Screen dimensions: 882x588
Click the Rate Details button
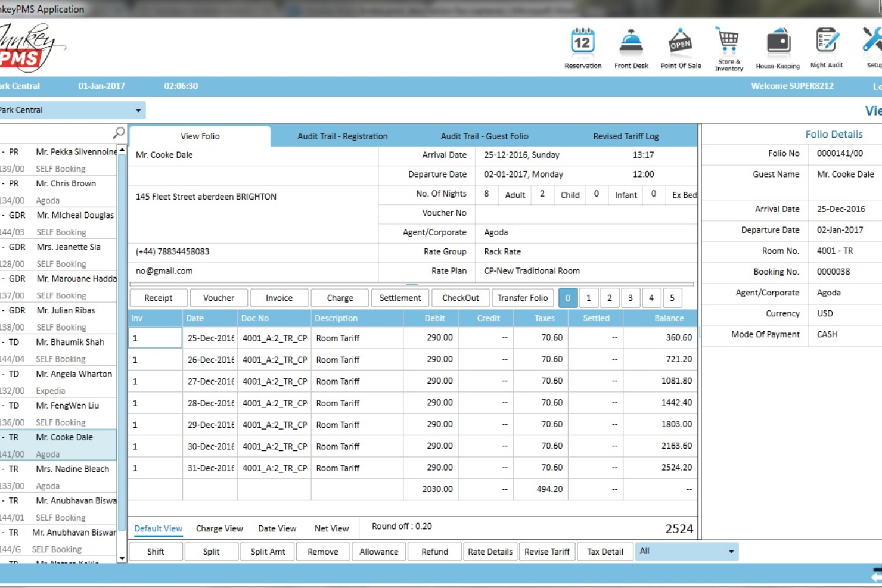(490, 552)
